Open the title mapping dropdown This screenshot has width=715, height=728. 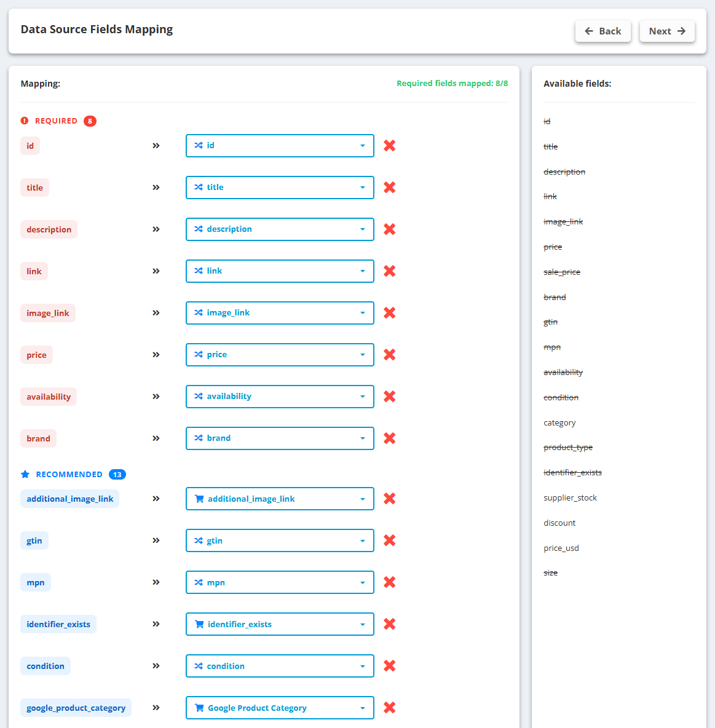coord(280,188)
